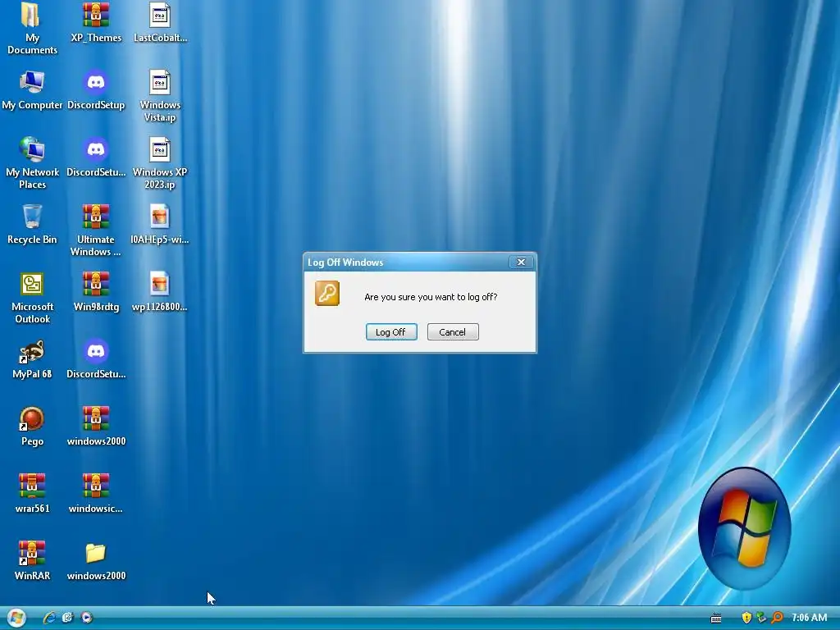Click the 7:06 AM taskbar clock

[810, 618]
